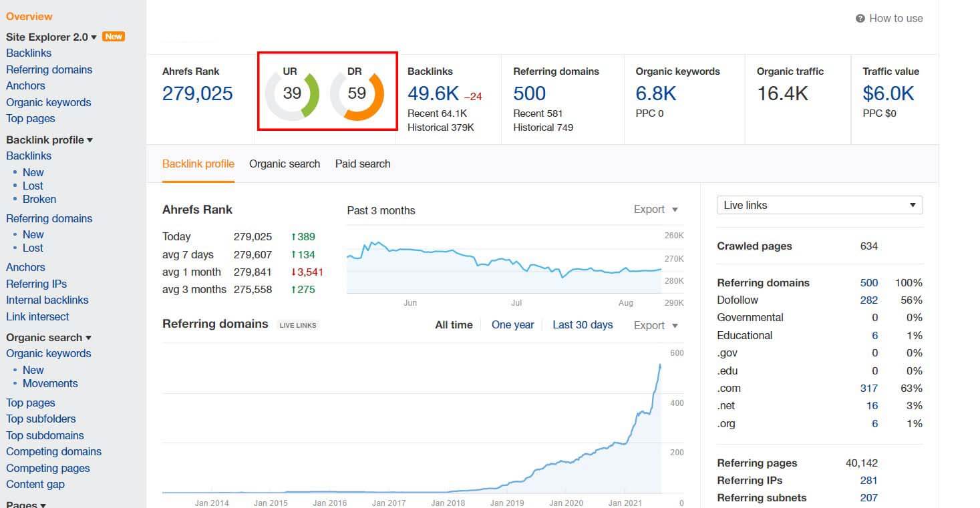980x508 pixels.
Task: Open Link intersect in the sidebar
Action: pos(37,316)
